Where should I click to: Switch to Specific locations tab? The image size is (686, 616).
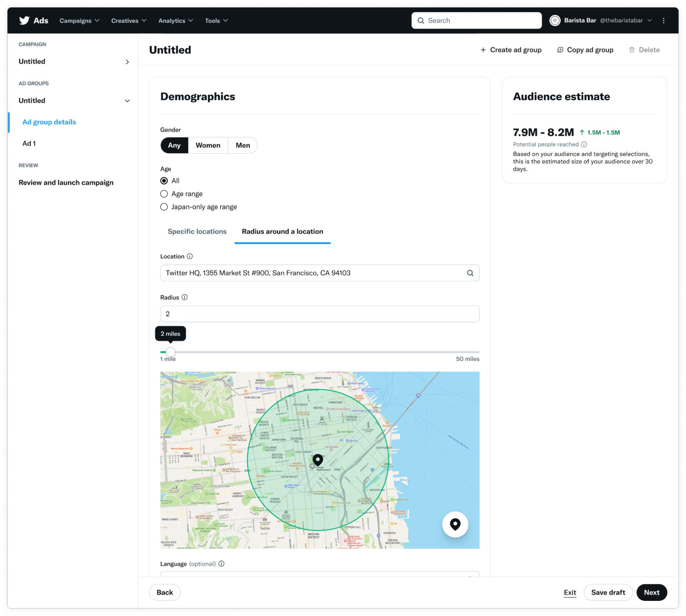tap(196, 231)
